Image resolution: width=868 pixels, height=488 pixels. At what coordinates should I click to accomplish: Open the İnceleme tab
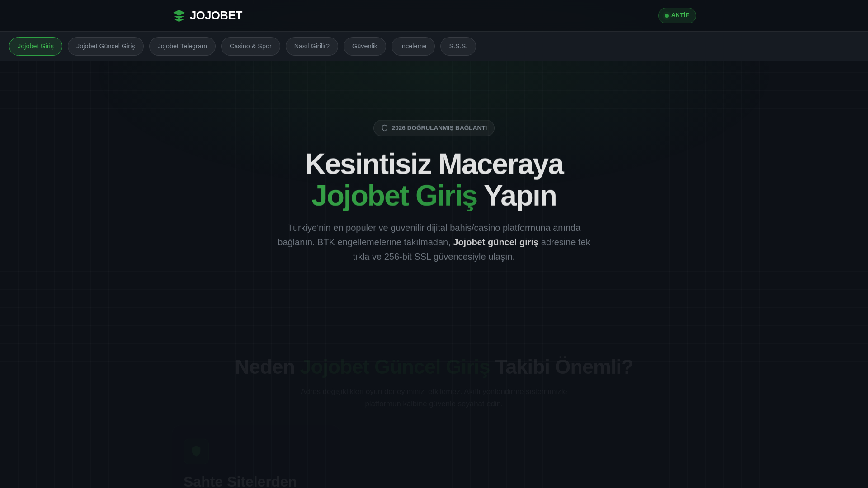point(413,47)
